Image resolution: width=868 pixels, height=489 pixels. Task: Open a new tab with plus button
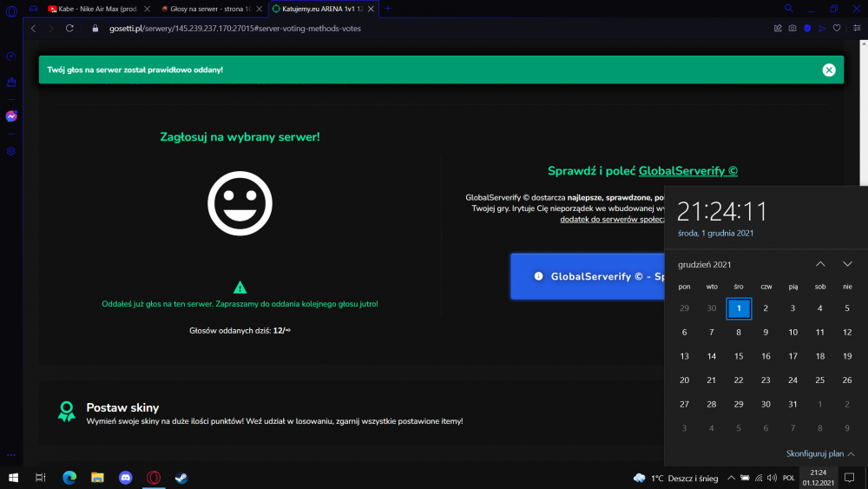tap(388, 9)
